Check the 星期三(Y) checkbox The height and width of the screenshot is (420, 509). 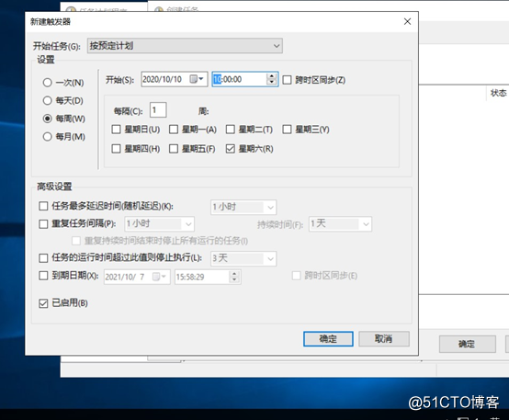(x=287, y=130)
